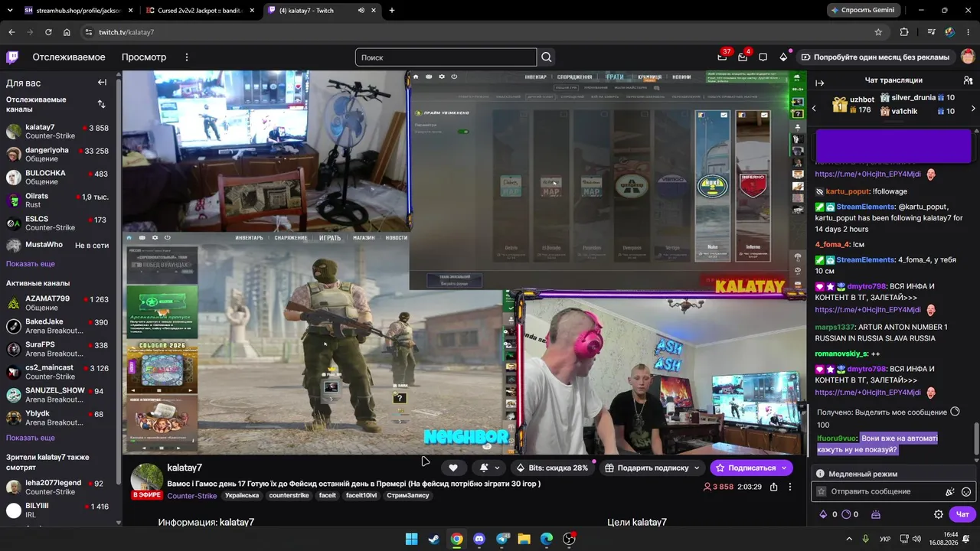Switch to the Cursed 2v2v2 Jackpot tab

pos(199,11)
